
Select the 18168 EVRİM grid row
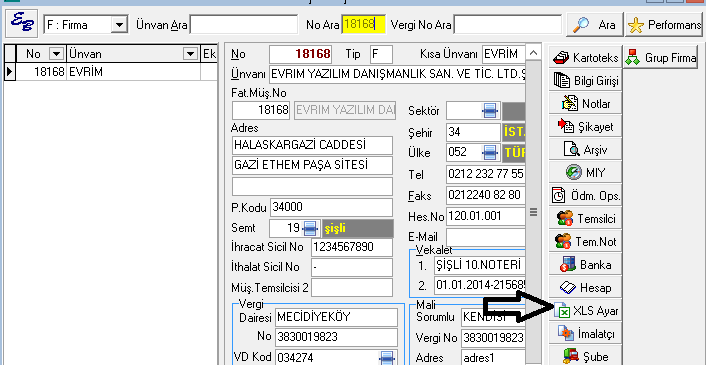(111, 72)
